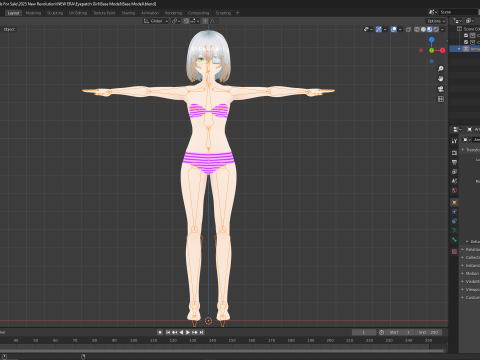Toggle camera view with the camera icon
The height and width of the screenshot is (360, 480).
(x=441, y=89)
